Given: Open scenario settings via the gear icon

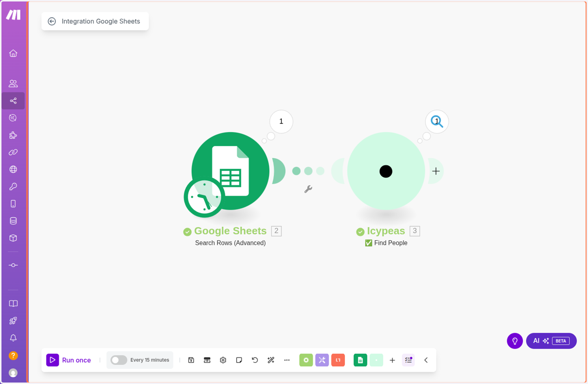Looking at the screenshot, I should (x=223, y=360).
